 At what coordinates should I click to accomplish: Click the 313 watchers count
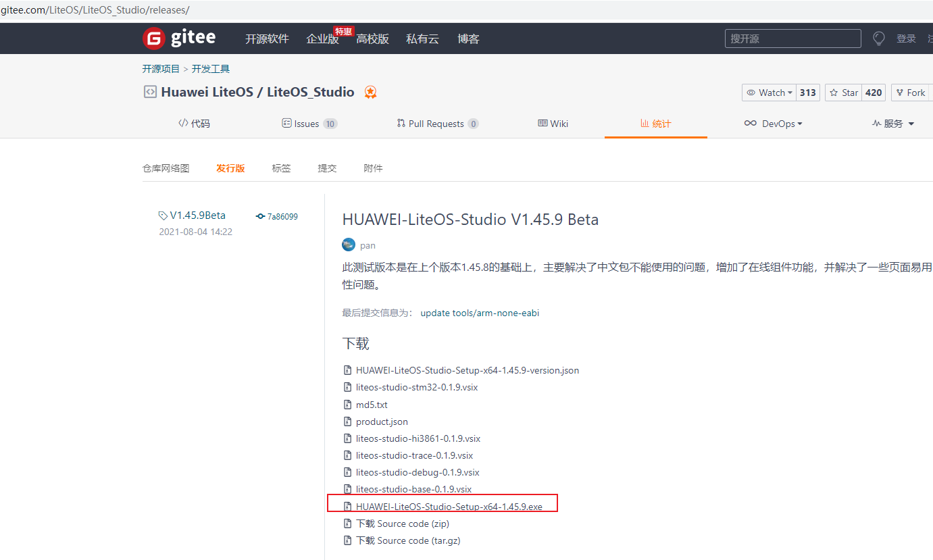tap(808, 93)
